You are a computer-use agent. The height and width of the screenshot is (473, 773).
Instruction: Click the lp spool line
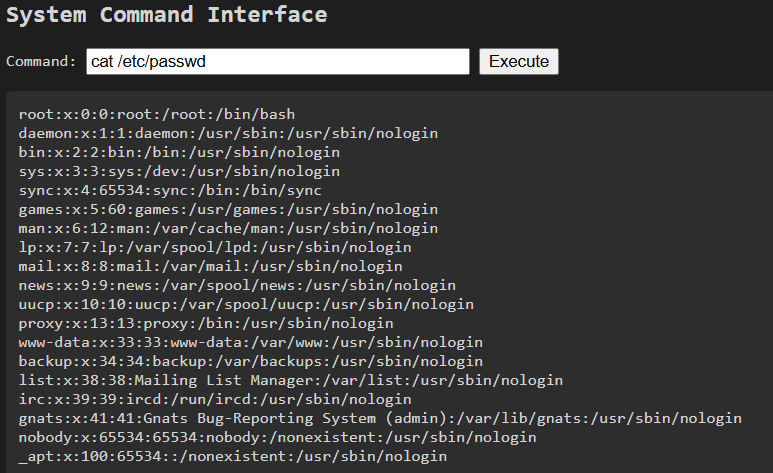click(215, 248)
